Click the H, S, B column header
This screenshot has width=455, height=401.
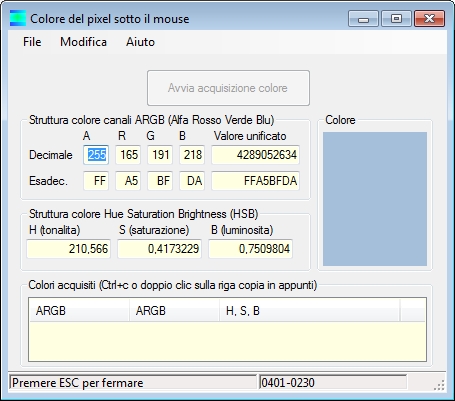click(310, 311)
